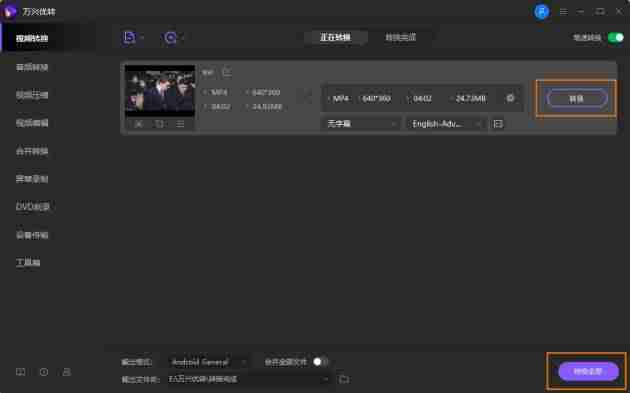Click the video thumbnail preview
The height and width of the screenshot is (393, 630).
pyautogui.click(x=160, y=91)
